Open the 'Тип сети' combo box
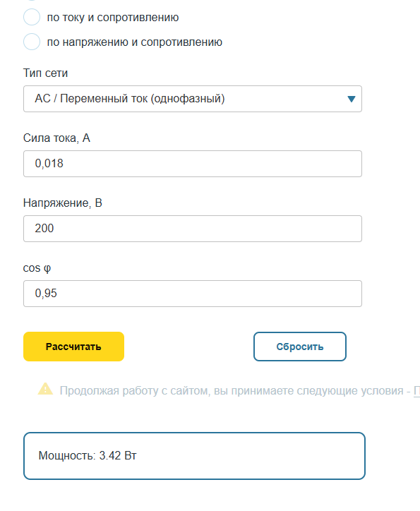The height and width of the screenshot is (511, 420). pyautogui.click(x=193, y=99)
